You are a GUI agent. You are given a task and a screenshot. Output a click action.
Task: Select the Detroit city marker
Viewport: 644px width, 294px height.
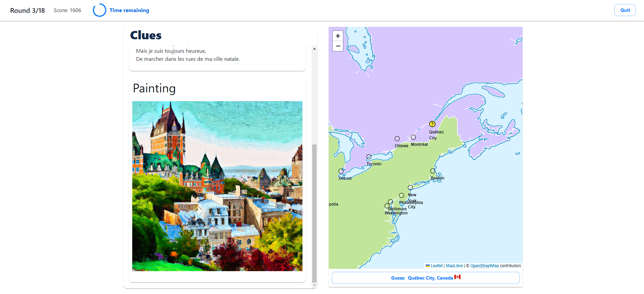(x=341, y=171)
